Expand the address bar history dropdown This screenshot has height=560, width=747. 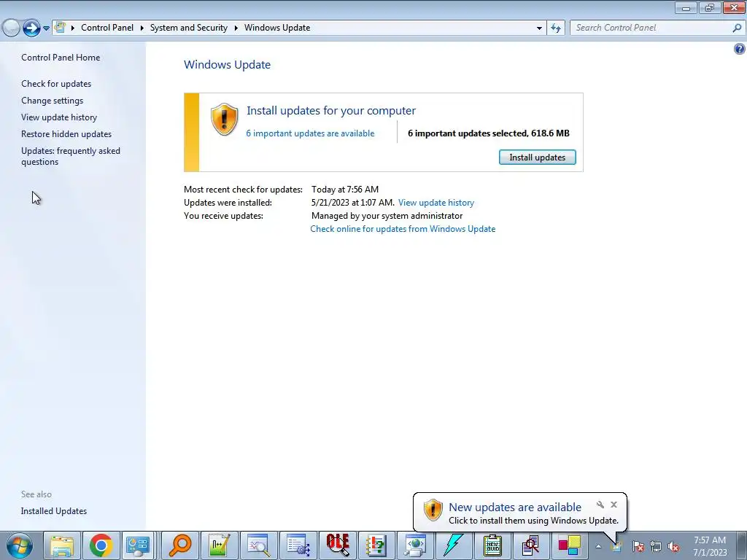[x=539, y=28]
